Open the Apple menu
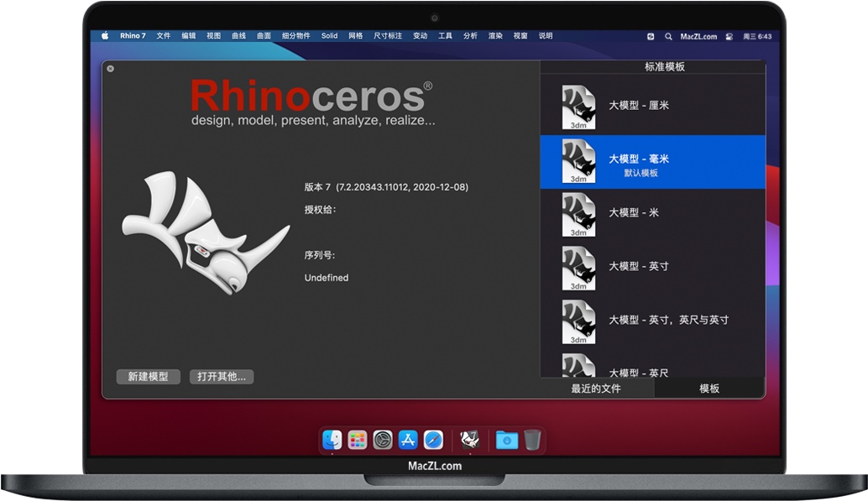 tap(105, 36)
